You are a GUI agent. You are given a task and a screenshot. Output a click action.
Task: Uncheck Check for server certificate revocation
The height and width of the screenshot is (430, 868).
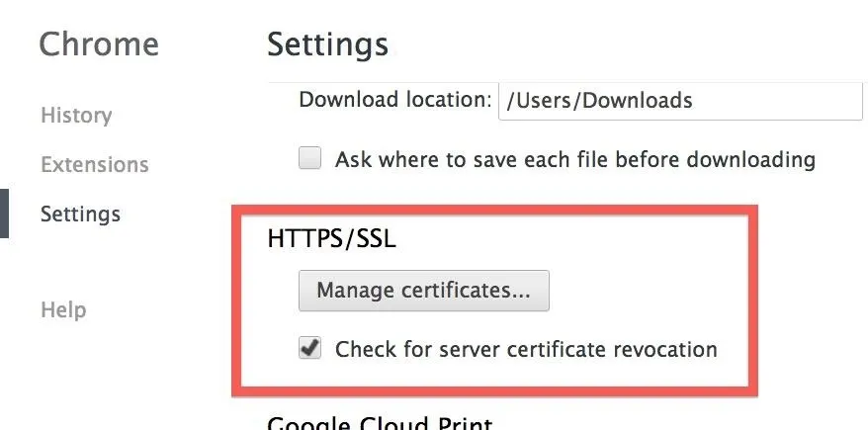click(x=310, y=349)
